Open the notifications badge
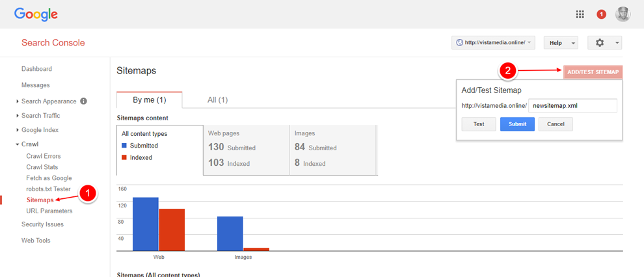The width and height of the screenshot is (644, 277). [601, 14]
